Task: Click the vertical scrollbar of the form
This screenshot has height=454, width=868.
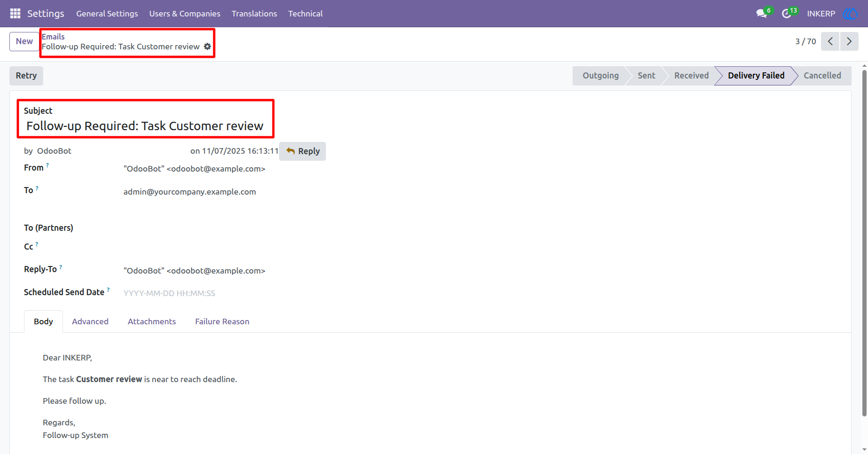Action: (864, 243)
